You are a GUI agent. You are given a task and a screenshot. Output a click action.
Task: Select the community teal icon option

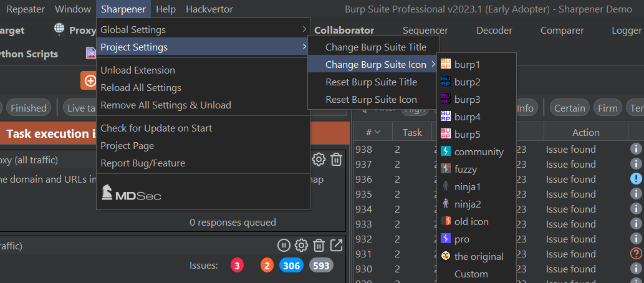476,152
